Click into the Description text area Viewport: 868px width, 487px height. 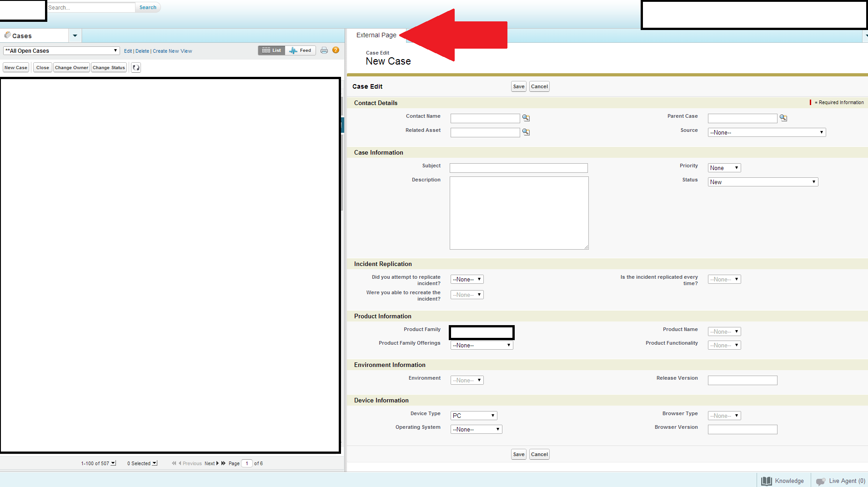[x=519, y=213]
